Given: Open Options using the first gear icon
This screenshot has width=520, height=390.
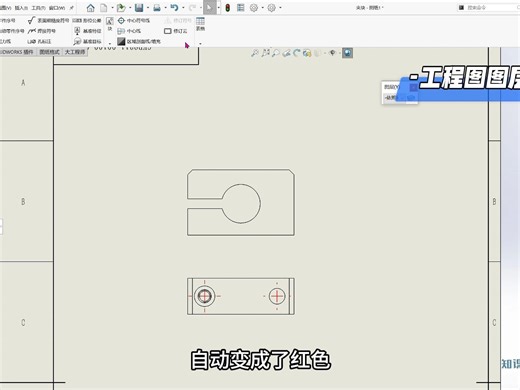Looking at the screenshot, I should coord(254,8).
